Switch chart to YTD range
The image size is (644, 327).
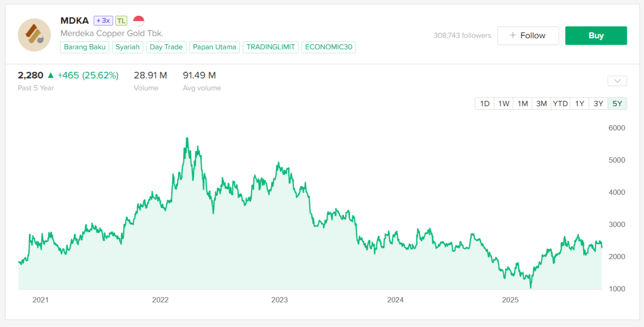coord(561,104)
